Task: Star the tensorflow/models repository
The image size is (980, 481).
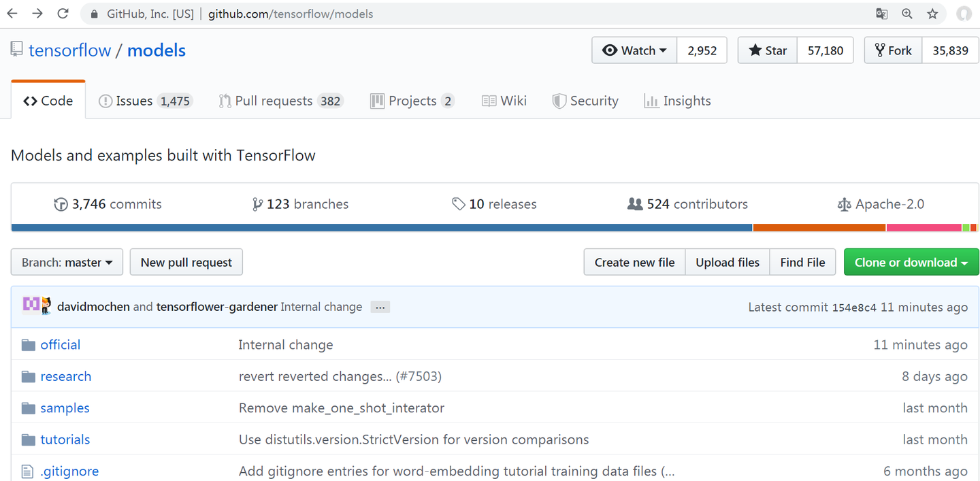Action: 768,50
